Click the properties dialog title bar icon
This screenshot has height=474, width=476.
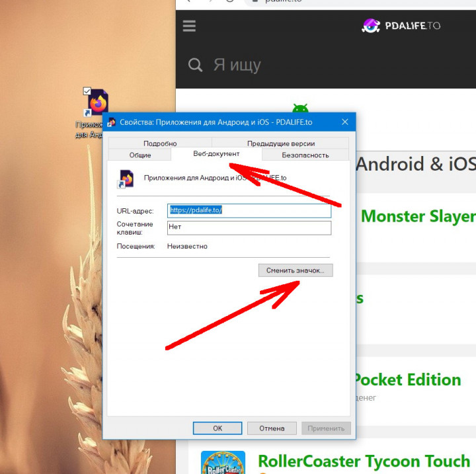point(112,122)
